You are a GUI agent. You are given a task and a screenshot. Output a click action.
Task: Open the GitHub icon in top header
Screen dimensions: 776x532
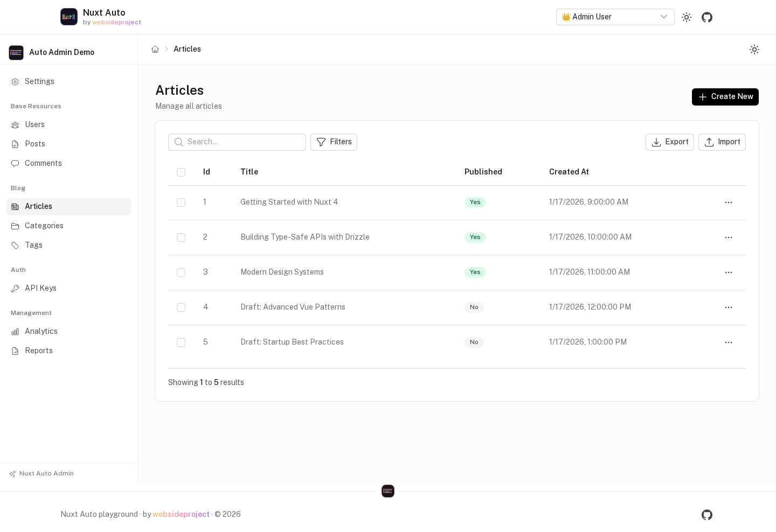click(707, 17)
